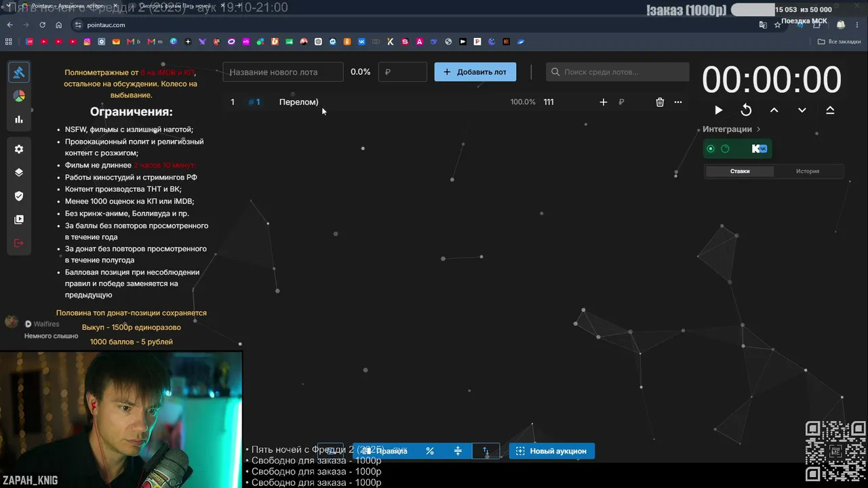The width and height of the screenshot is (868, 488).
Task: Click the translate page icon in address bar
Action: click(763, 25)
